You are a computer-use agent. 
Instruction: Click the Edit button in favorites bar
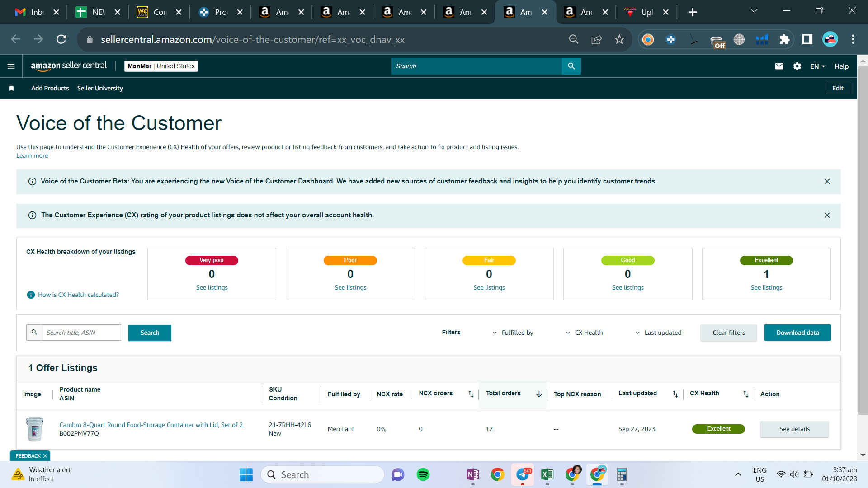pos(838,89)
